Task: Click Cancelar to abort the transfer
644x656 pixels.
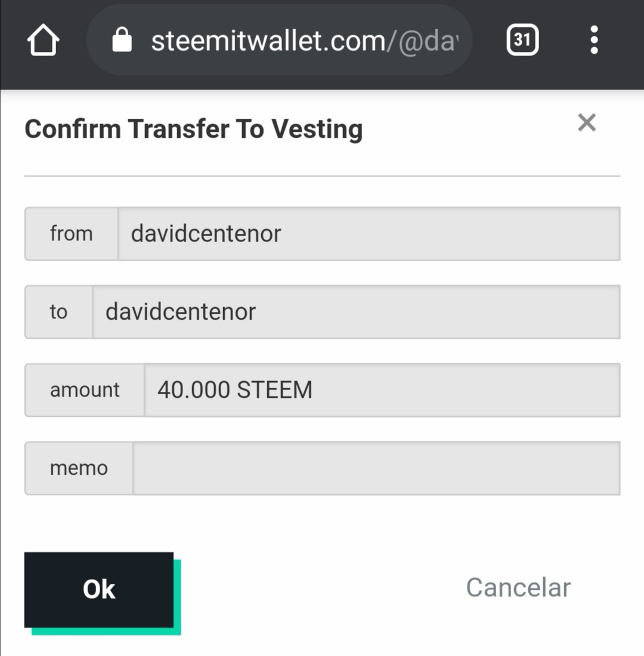Action: 518,587
